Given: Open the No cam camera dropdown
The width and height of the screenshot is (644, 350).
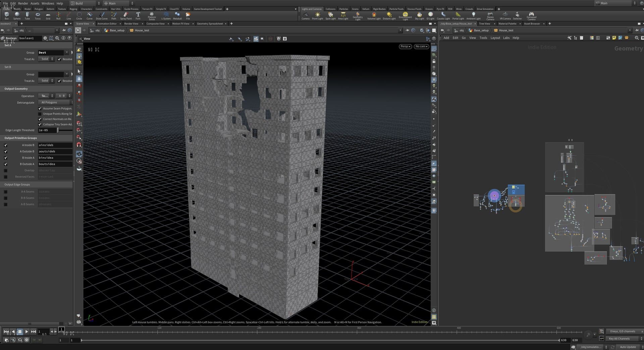Looking at the screenshot, I should coord(422,47).
